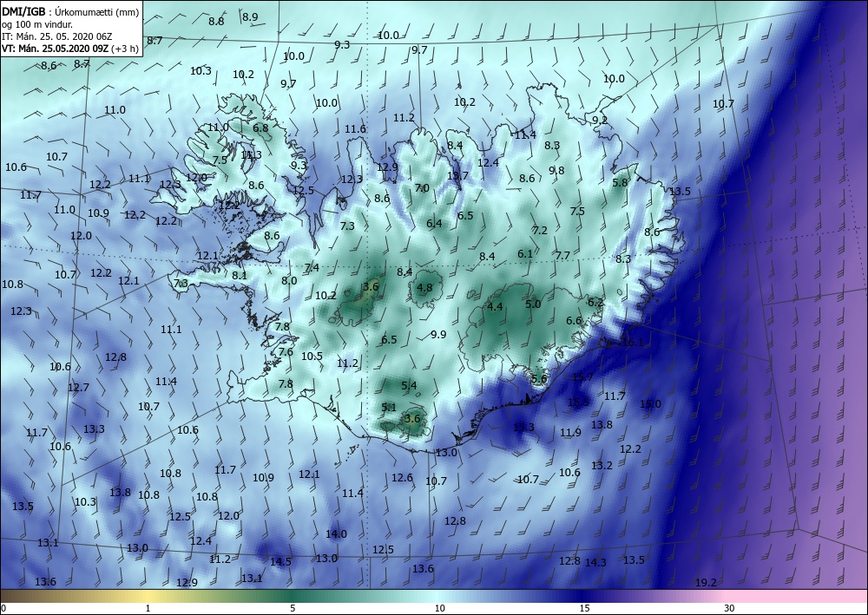Viewport: 868px width, 615px height.
Task: Click the 10 label on the color scale
Action: (439, 608)
